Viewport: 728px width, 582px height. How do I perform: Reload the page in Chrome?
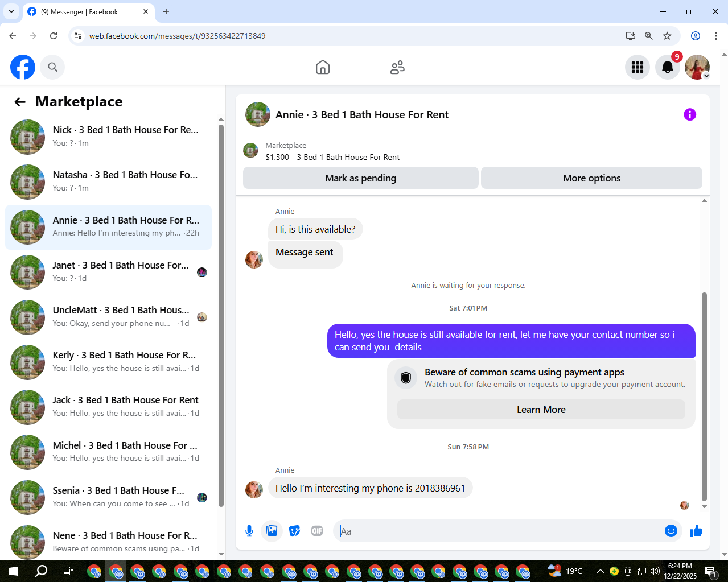click(x=54, y=36)
